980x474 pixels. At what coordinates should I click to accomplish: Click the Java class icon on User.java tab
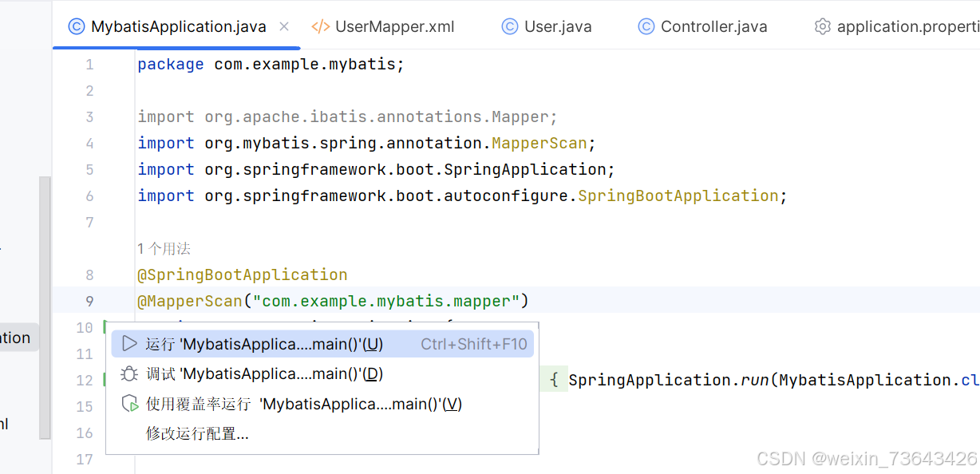tap(509, 26)
